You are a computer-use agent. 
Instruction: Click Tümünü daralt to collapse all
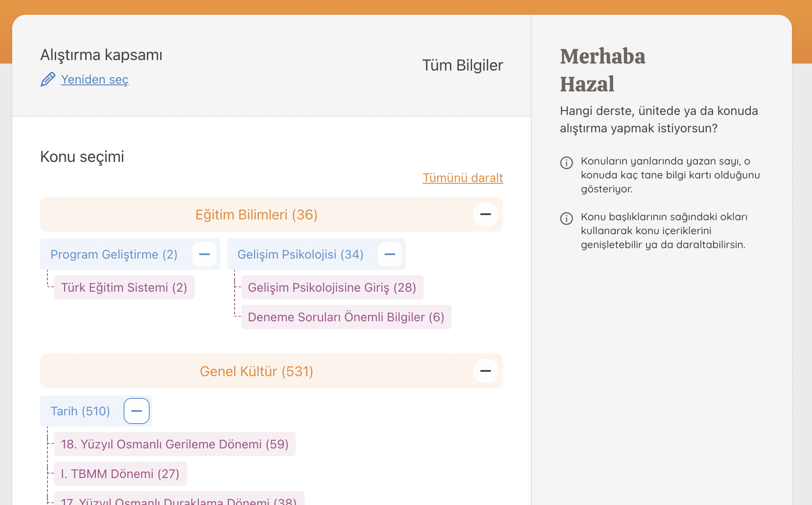(463, 178)
